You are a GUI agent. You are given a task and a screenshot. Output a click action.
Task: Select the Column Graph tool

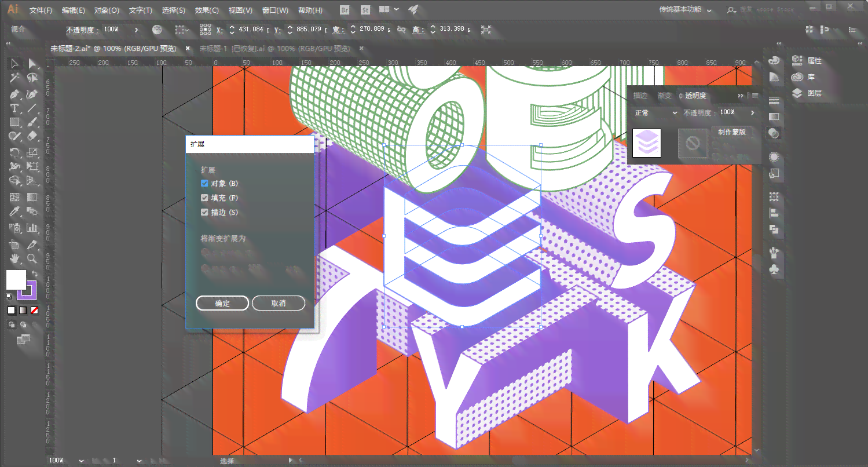(x=32, y=228)
